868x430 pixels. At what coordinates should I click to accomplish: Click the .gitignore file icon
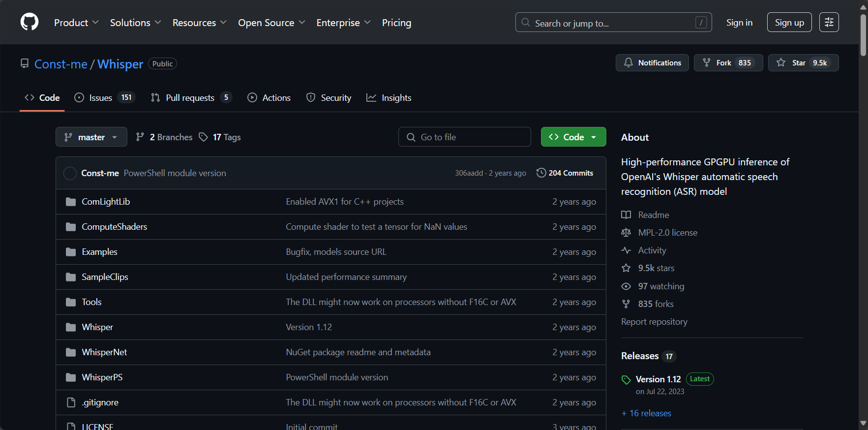coord(71,402)
